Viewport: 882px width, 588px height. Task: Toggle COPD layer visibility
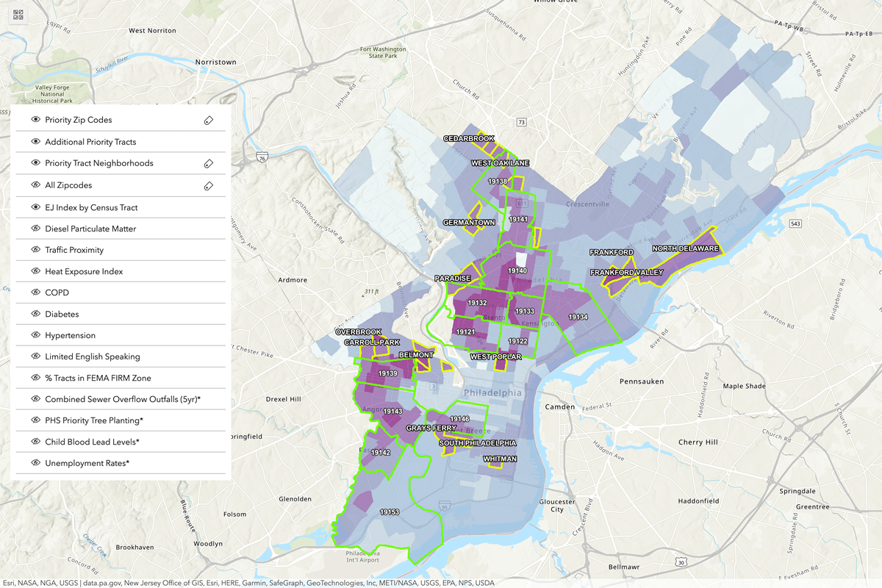pyautogui.click(x=35, y=293)
